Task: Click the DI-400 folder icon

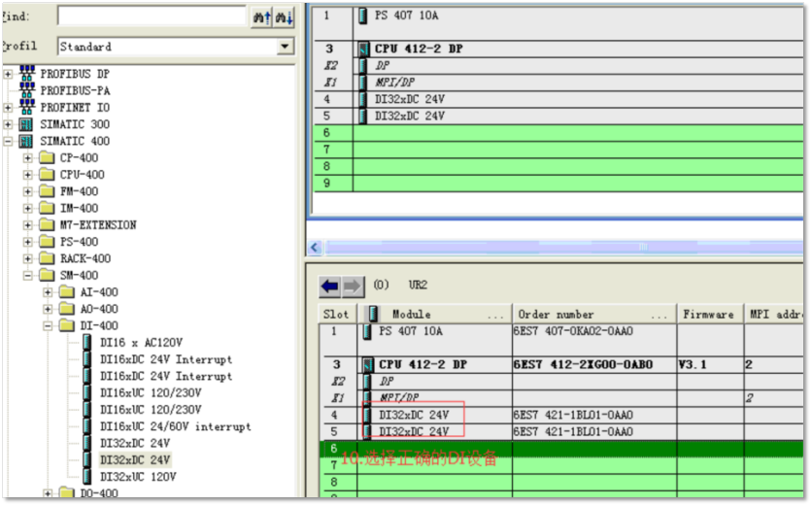Action: point(67,325)
